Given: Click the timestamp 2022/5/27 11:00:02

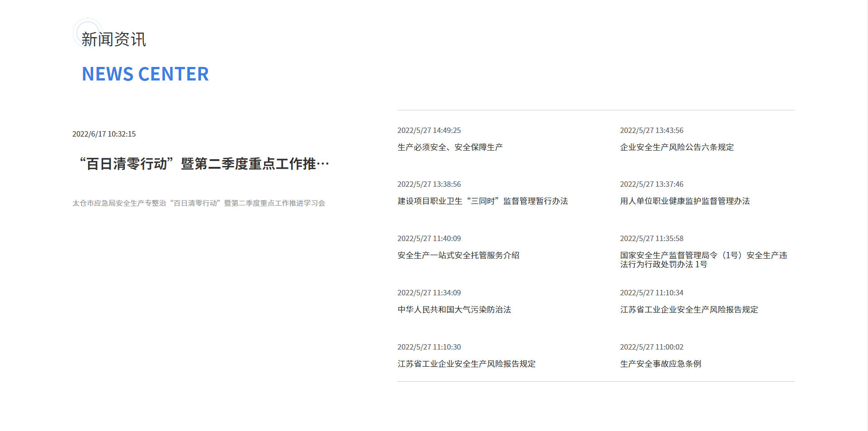Looking at the screenshot, I should coord(651,347).
